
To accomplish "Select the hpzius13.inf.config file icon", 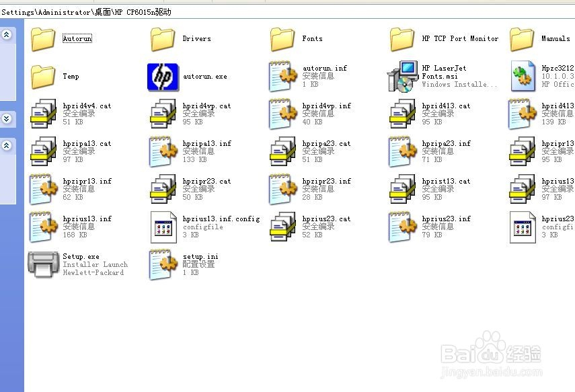I will (163, 227).
